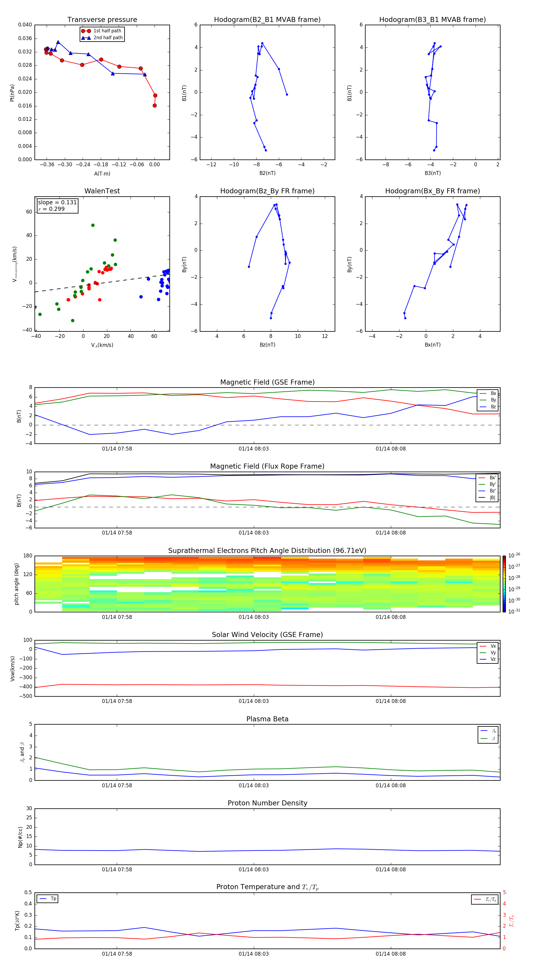Click the 'B2(nT)' x-axis label
This screenshot has width=535, height=980.
(267, 173)
